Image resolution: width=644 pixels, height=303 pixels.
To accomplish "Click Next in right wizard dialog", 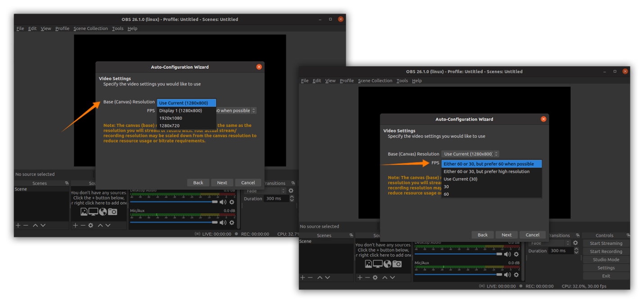I will coord(507,235).
